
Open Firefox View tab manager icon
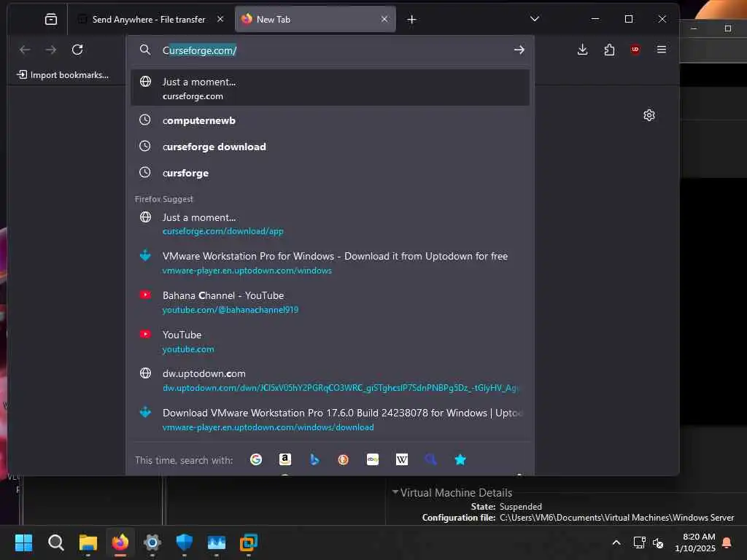[51, 20]
